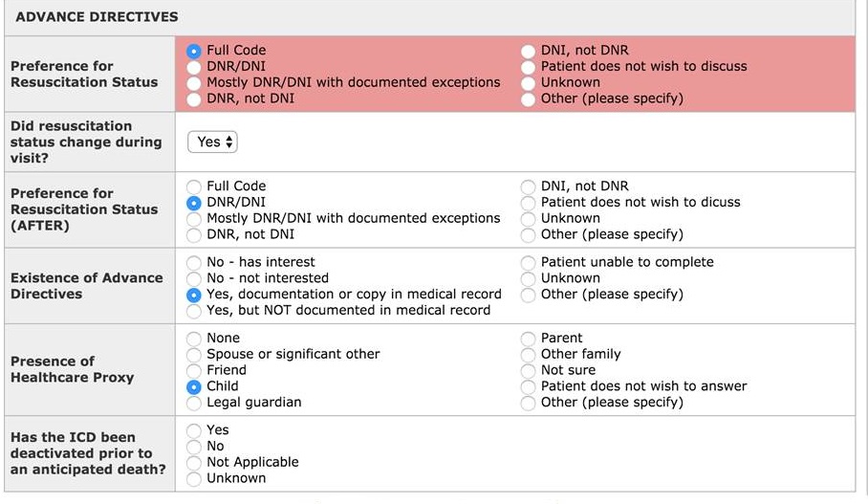The width and height of the screenshot is (868, 504).
Task: Select Full Code in first resuscitation preference
Action: (194, 51)
